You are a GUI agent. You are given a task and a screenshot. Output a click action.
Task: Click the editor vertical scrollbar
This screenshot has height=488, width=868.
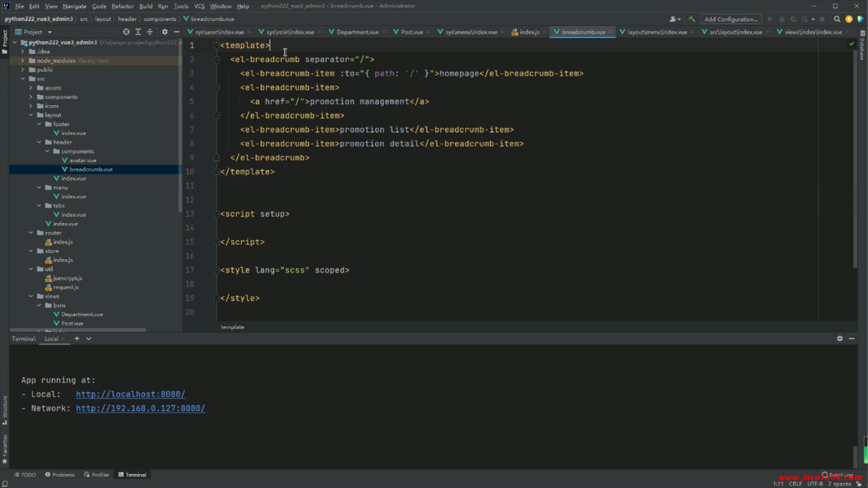855,158
